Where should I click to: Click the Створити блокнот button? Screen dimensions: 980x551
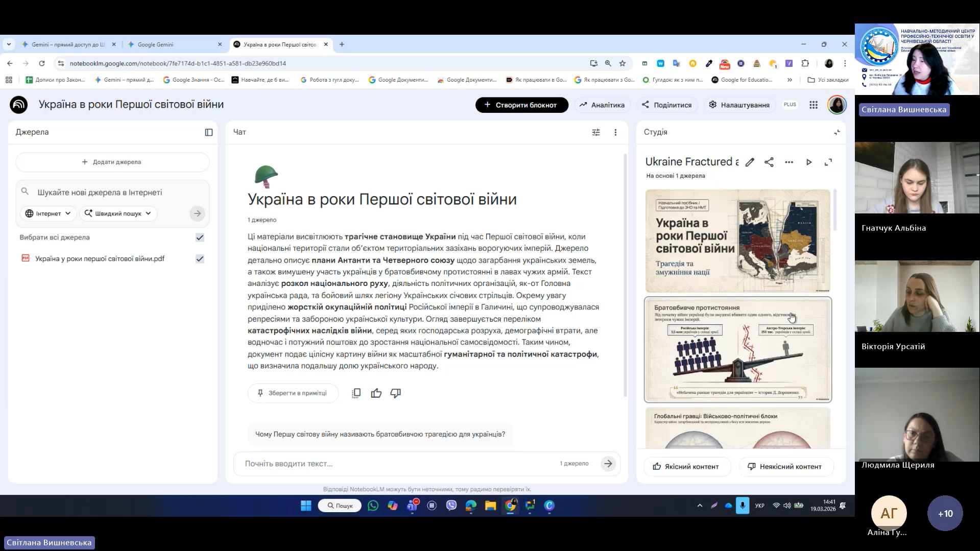pos(521,105)
